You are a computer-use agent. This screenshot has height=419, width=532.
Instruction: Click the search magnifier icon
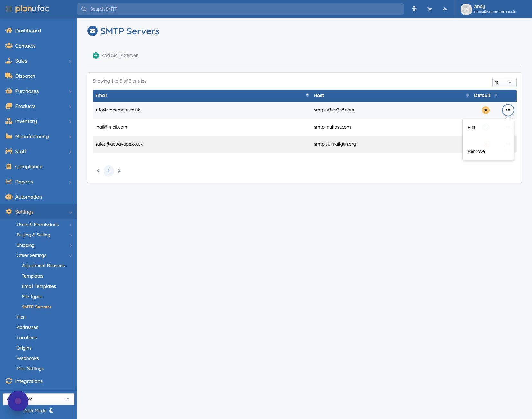pyautogui.click(x=84, y=9)
